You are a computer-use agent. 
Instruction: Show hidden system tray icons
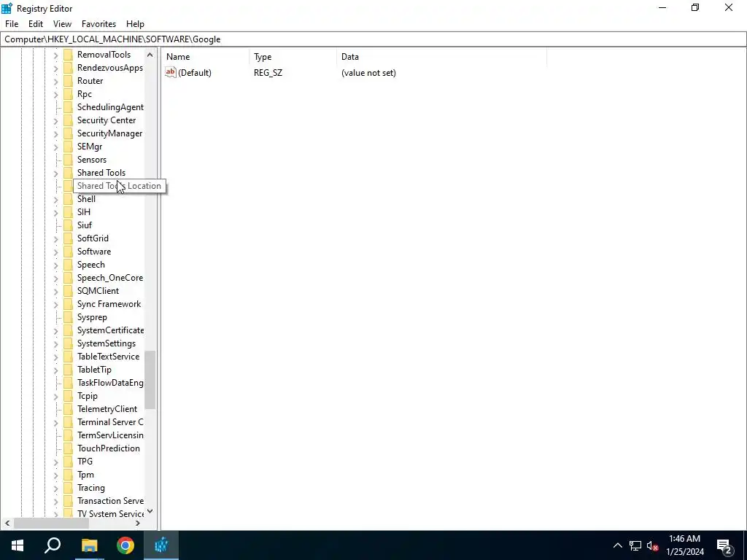pos(617,545)
